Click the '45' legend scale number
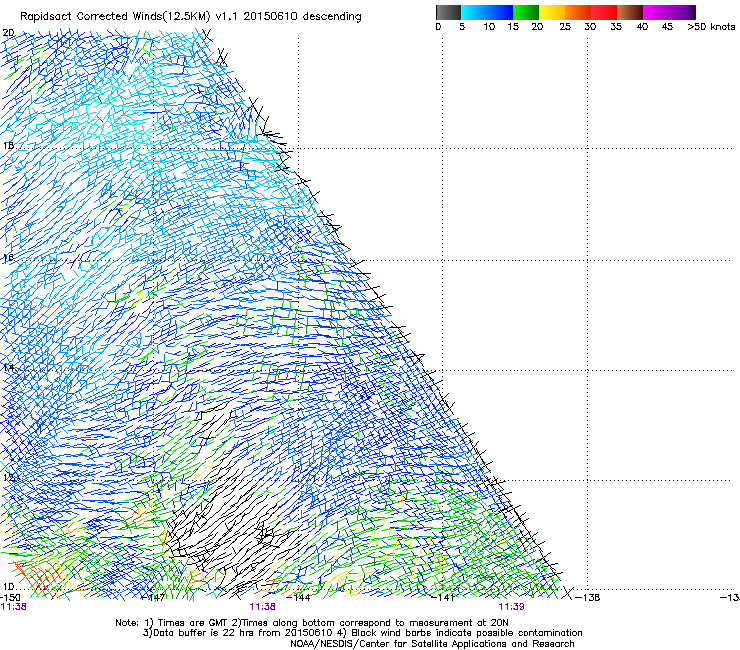 pos(667,27)
